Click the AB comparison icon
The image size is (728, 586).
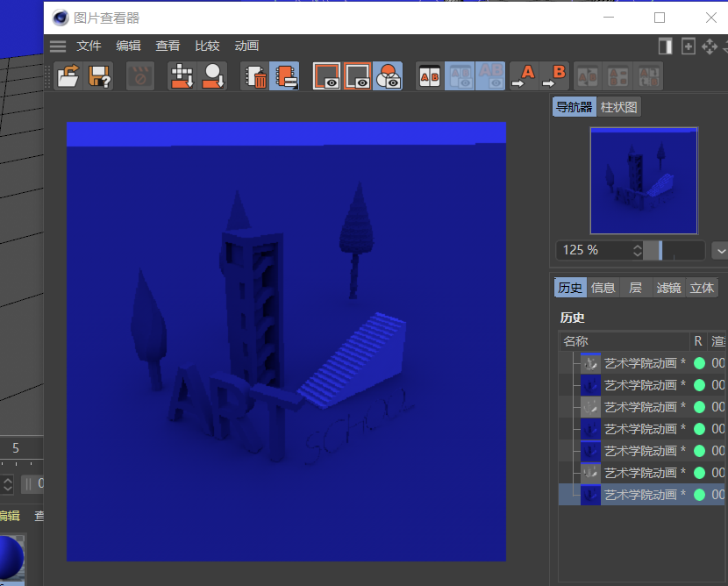point(430,76)
